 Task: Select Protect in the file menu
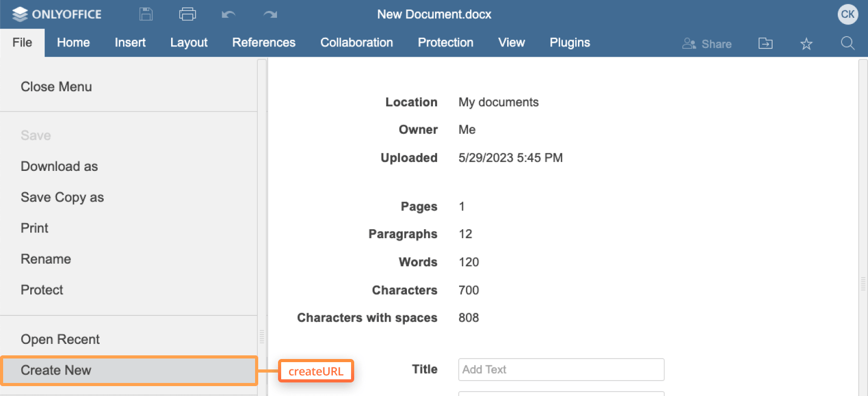tap(128, 290)
